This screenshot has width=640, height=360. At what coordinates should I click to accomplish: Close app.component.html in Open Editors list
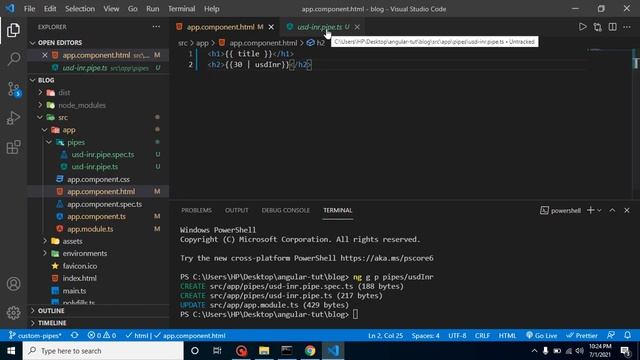44,55
